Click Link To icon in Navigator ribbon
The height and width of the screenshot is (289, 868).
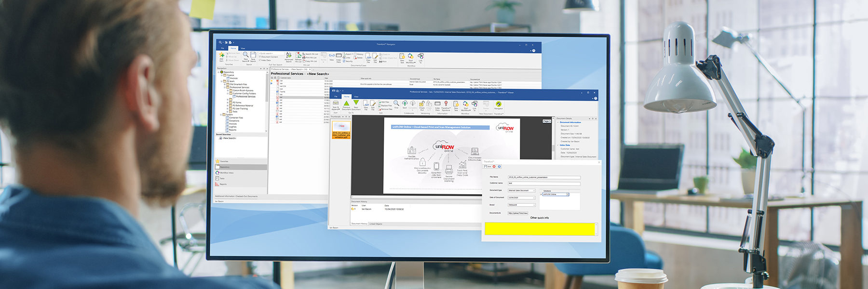coord(420,56)
